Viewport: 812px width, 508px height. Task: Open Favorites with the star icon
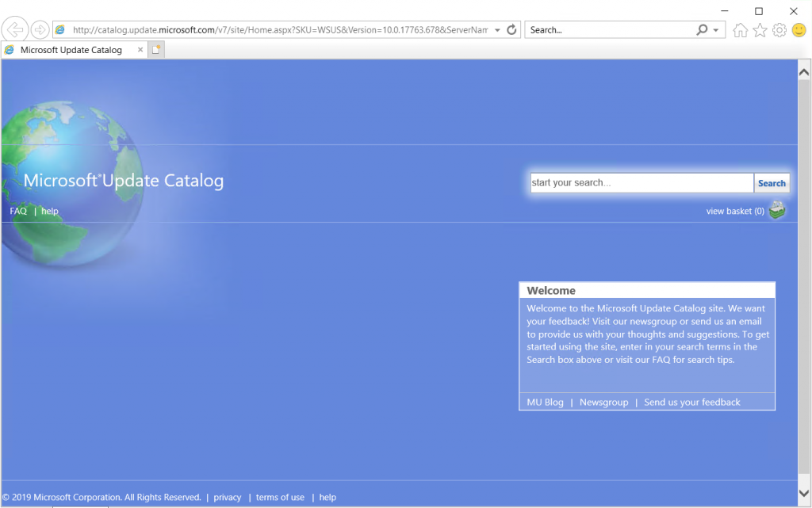point(760,30)
